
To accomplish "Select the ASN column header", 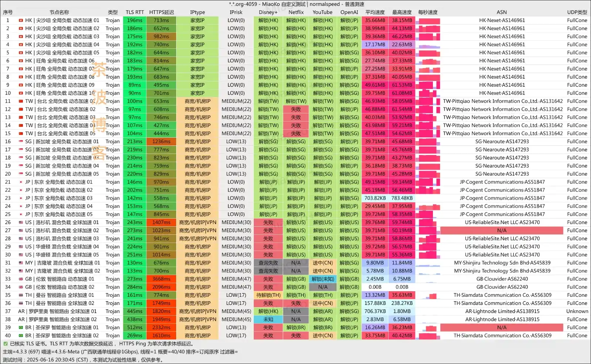I will tap(502, 12).
